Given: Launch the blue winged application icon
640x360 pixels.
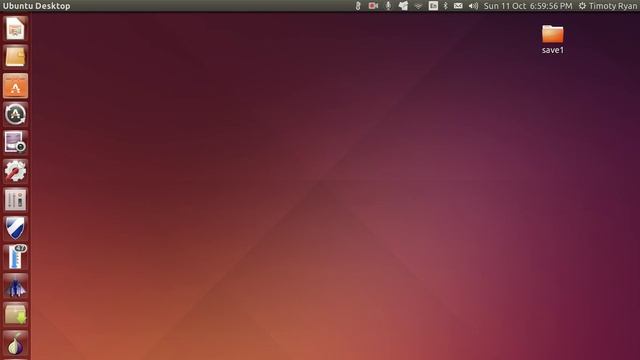Looking at the screenshot, I should (16, 286).
